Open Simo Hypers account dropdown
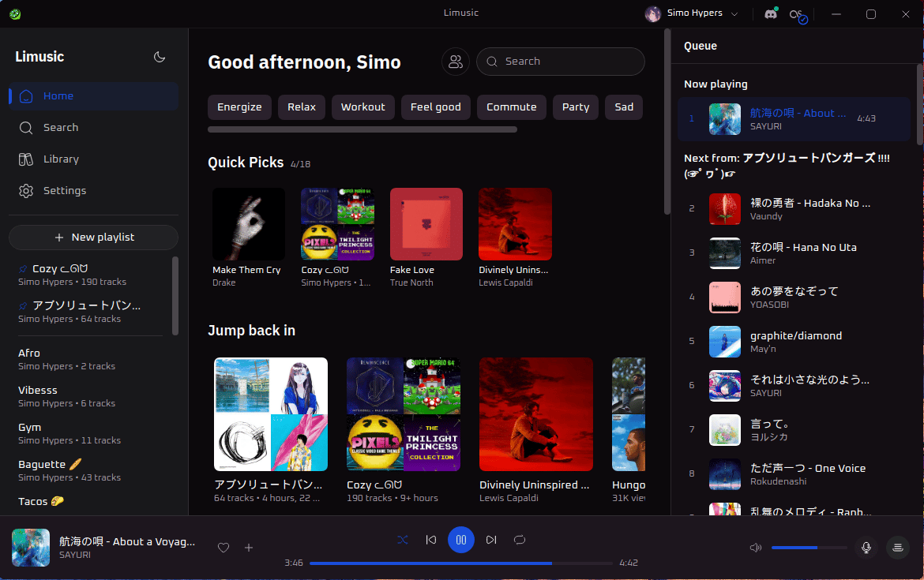Screen dimensions: 924x580 pos(692,13)
